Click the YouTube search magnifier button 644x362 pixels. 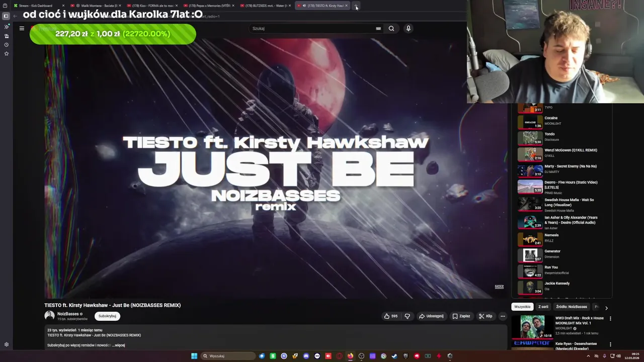tap(391, 28)
